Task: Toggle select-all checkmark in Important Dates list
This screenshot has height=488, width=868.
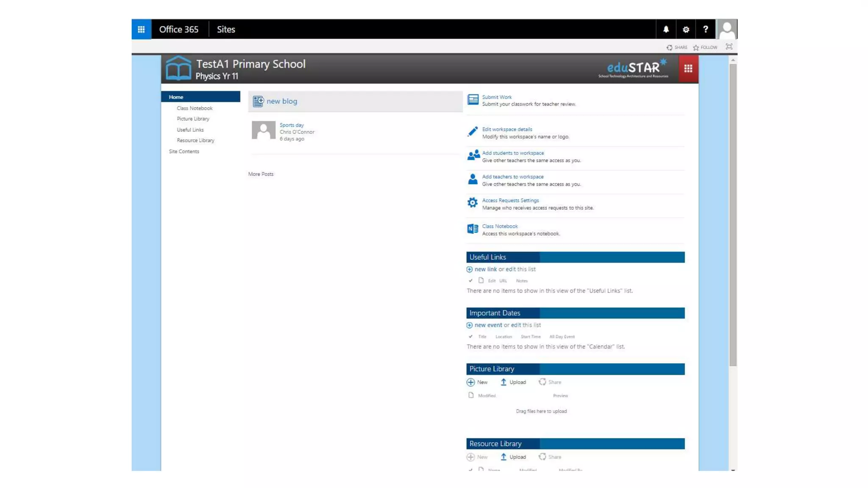Action: coord(470,336)
